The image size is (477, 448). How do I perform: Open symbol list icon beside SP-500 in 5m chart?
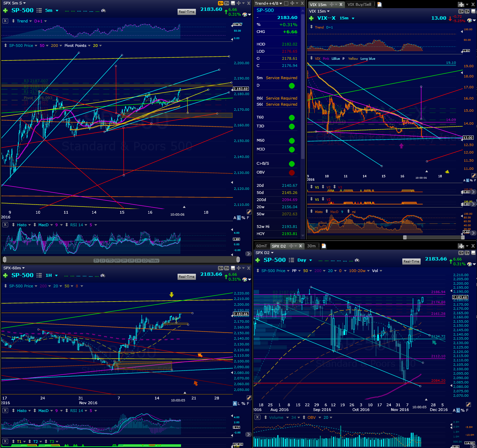pos(39,11)
